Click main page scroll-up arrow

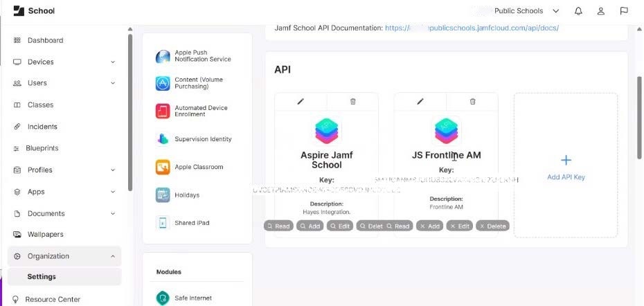(x=639, y=29)
